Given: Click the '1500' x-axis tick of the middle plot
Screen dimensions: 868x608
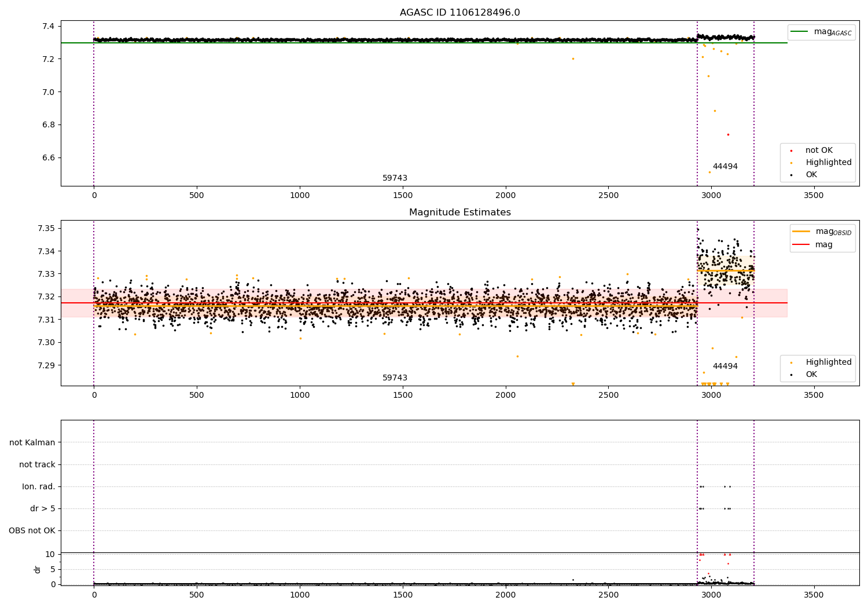Looking at the screenshot, I should coord(402,395).
